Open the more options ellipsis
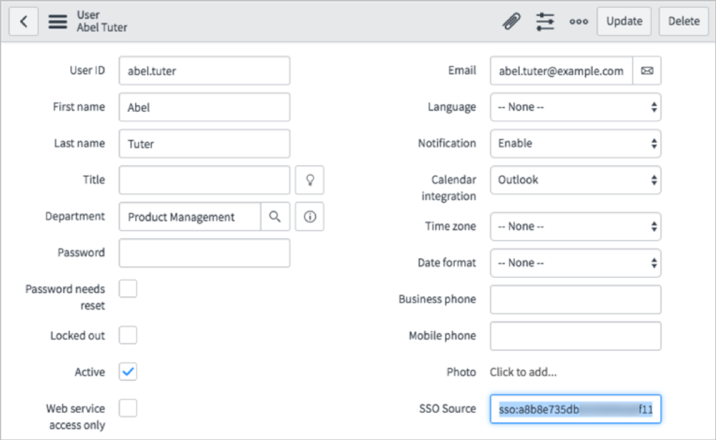This screenshot has height=440, width=716. pyautogui.click(x=579, y=21)
